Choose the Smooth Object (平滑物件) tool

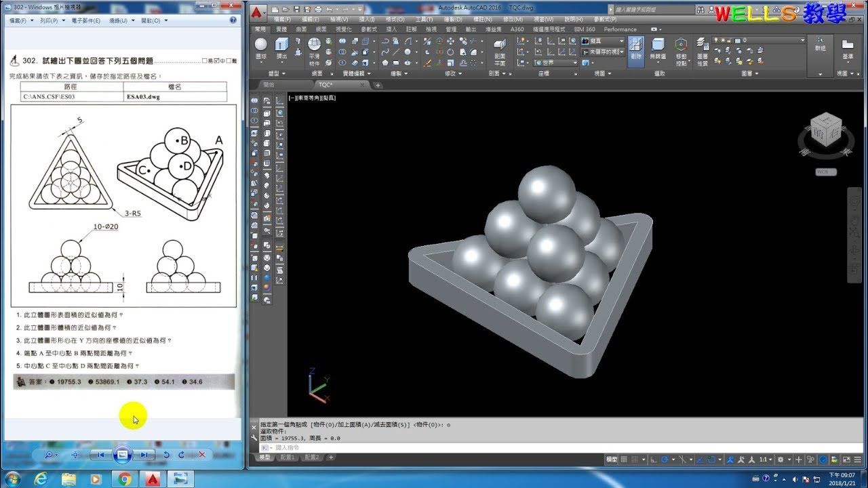[x=315, y=52]
